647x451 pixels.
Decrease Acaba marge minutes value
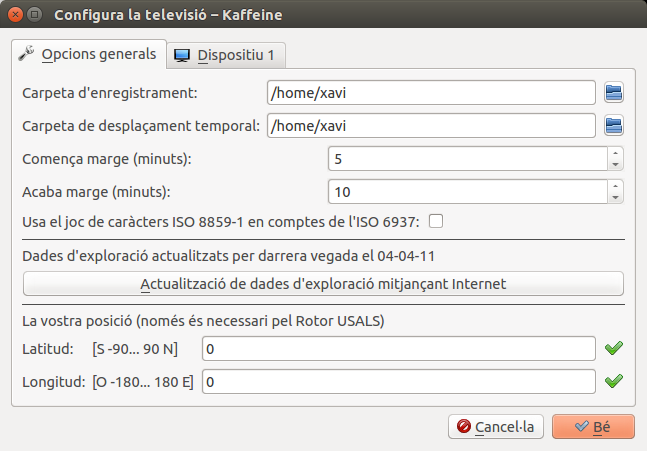(615, 197)
